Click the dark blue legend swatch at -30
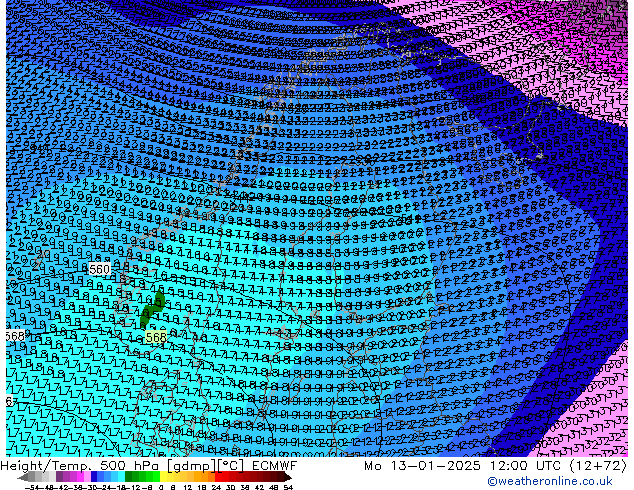 [94, 477]
